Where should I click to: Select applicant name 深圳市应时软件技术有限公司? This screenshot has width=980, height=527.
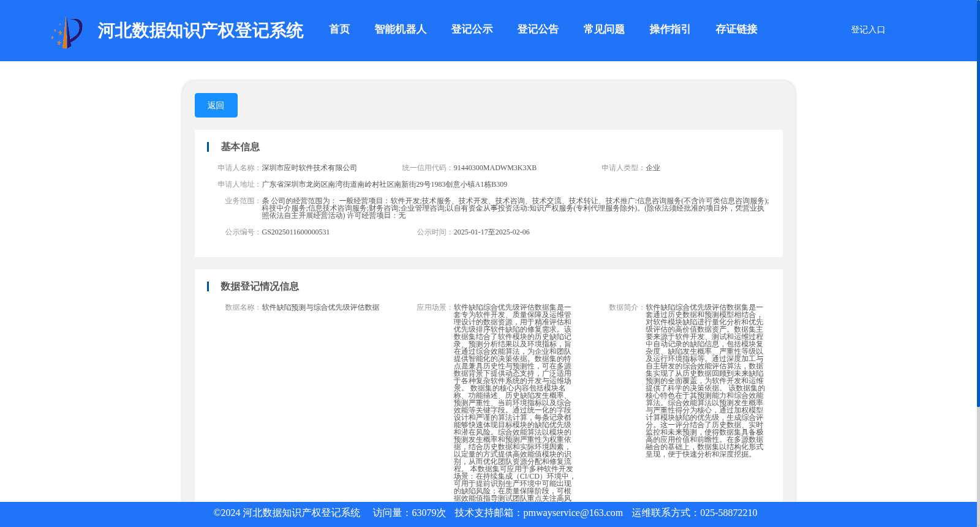pos(309,168)
